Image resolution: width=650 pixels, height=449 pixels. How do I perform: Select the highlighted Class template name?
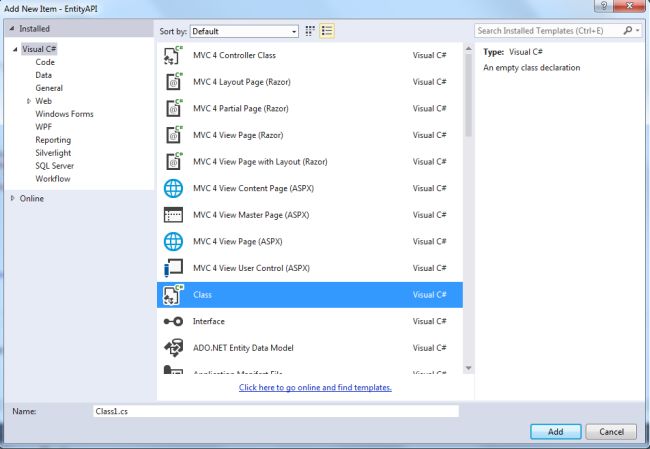click(x=202, y=295)
